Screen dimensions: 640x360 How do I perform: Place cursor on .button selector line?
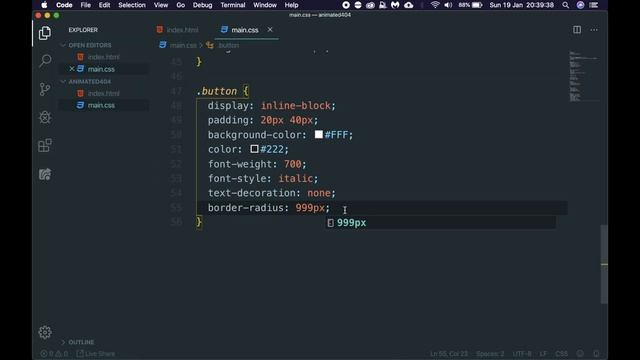[x=223, y=91]
